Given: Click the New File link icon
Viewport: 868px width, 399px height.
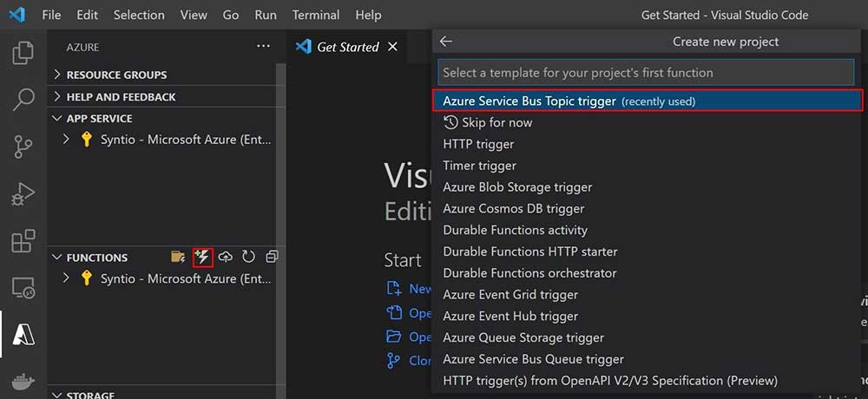Looking at the screenshot, I should (393, 288).
